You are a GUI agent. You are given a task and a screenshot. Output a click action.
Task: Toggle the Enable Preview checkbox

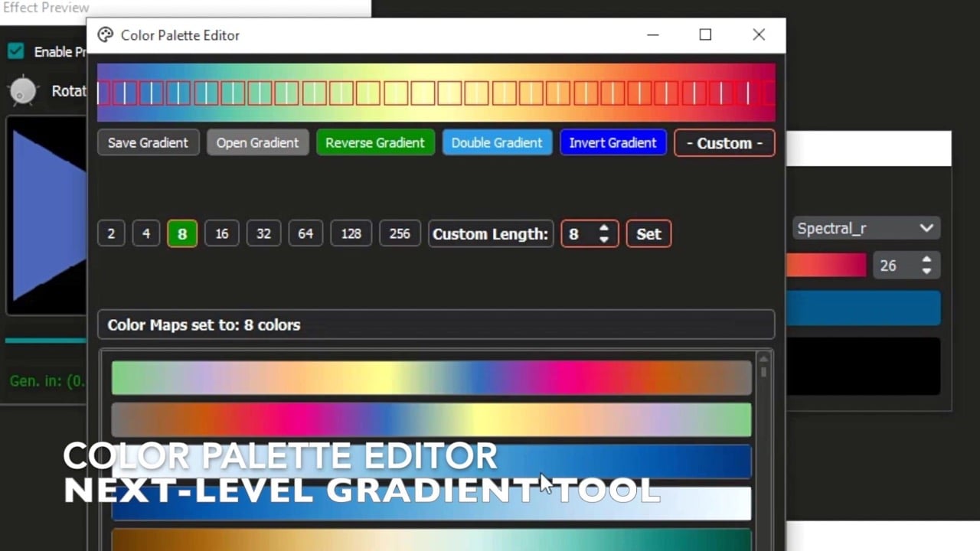[15, 51]
